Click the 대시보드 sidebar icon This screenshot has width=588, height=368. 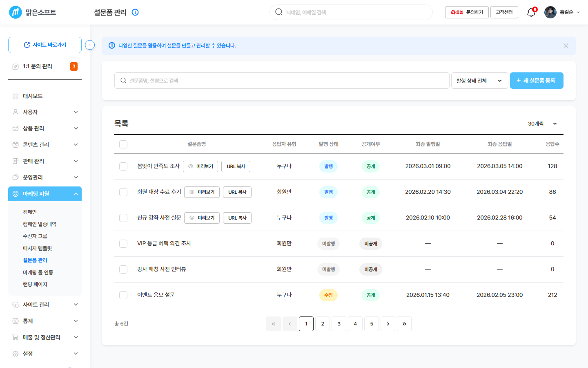coord(16,96)
